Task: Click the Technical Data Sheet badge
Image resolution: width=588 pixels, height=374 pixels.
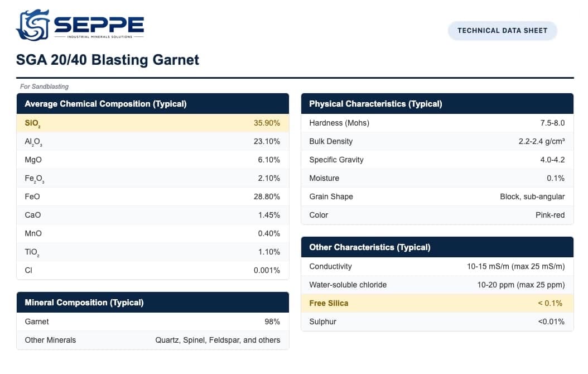Action: pos(502,31)
